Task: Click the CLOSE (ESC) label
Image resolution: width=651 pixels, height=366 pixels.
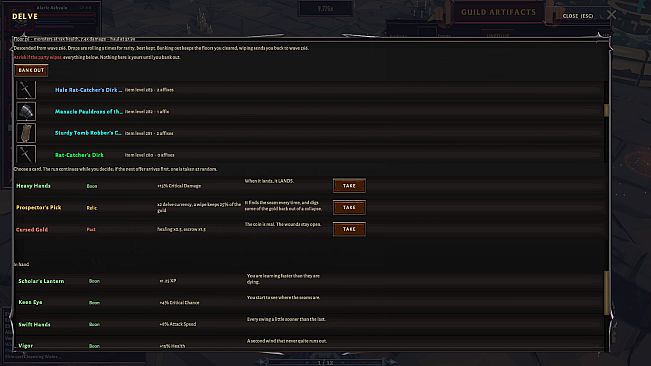Action: [578, 16]
